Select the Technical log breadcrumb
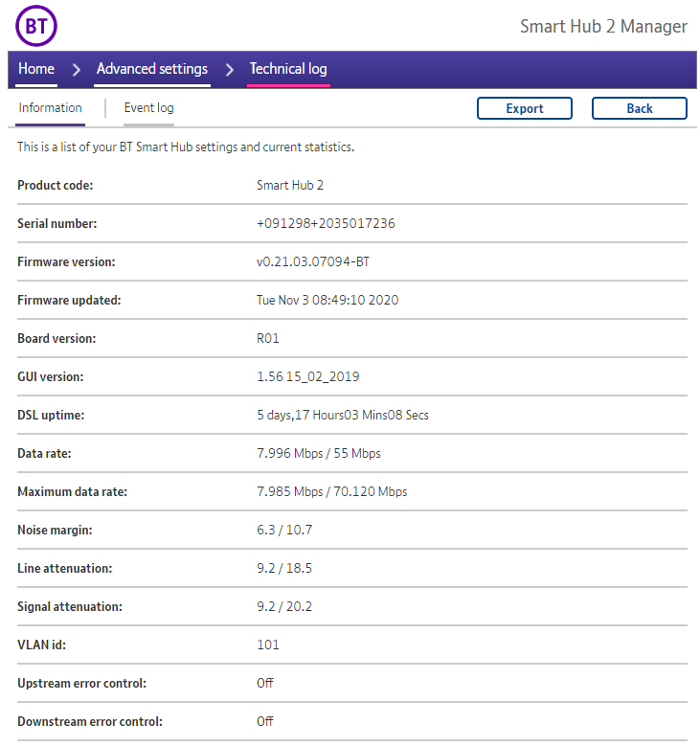This screenshot has width=700, height=747. pos(288,69)
